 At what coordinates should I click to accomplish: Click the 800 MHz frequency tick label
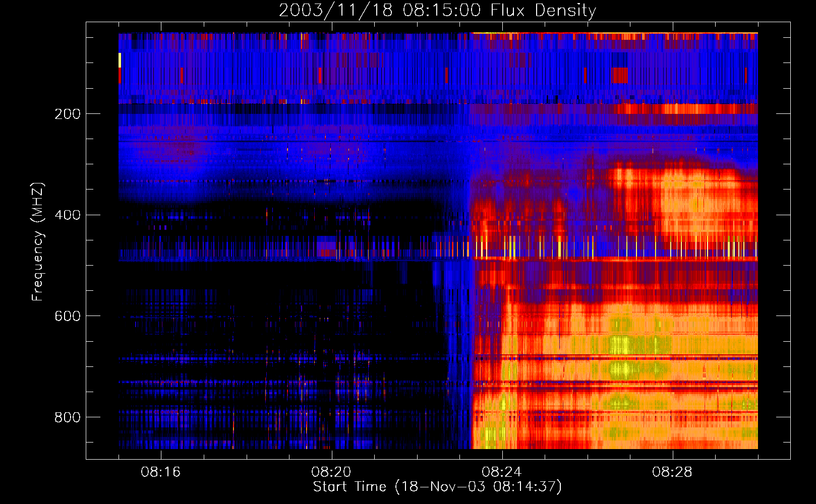coord(68,417)
